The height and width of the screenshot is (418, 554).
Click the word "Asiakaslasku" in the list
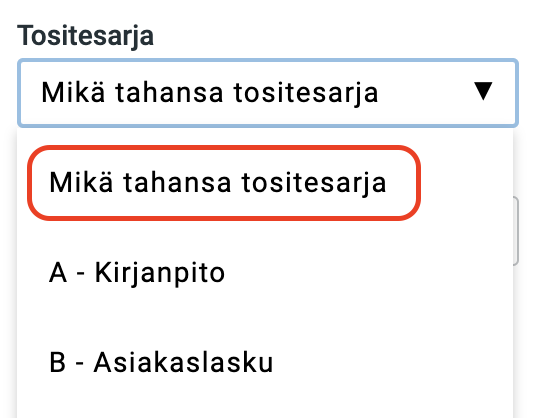(x=183, y=362)
